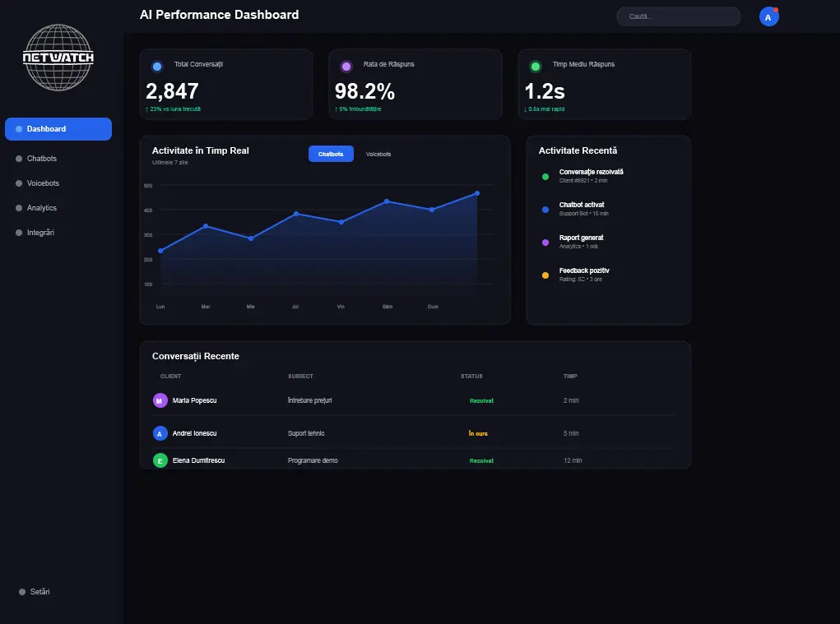Select Elena Dumitrescu's green avatar
The width and height of the screenshot is (840, 624).
pos(160,460)
